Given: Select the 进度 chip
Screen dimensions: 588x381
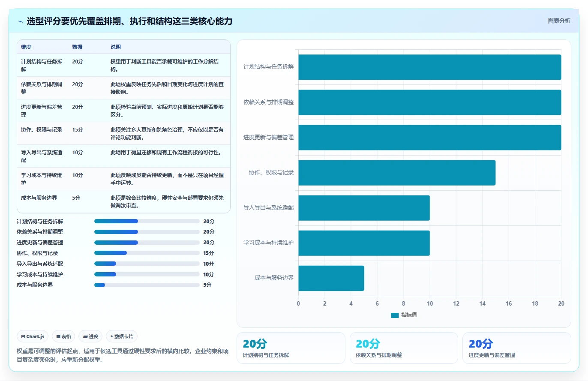Looking at the screenshot, I should click(91, 337).
